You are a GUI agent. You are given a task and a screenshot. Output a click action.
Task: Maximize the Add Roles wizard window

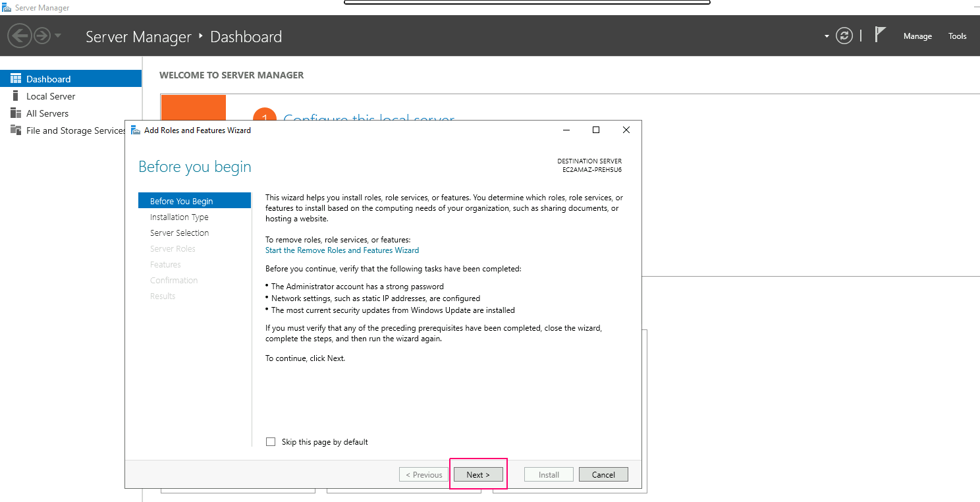[x=596, y=130]
